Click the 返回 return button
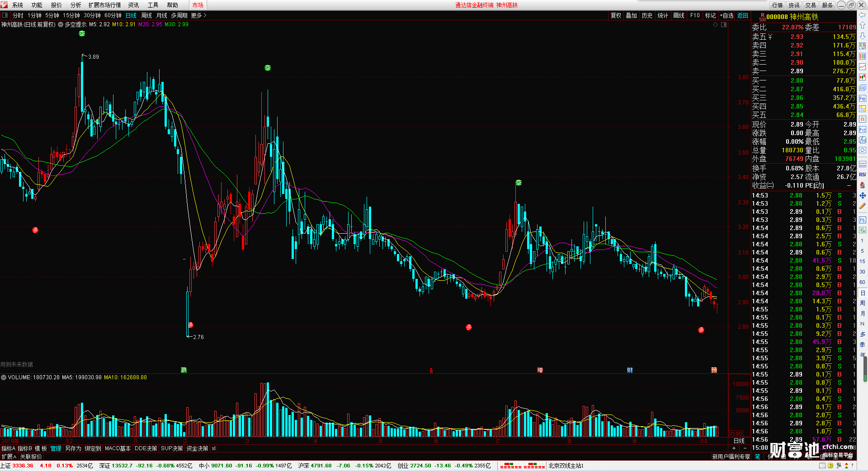 743,15
